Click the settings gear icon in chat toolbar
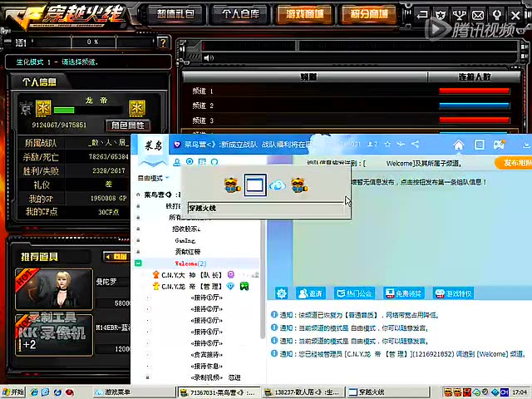 coord(282,293)
